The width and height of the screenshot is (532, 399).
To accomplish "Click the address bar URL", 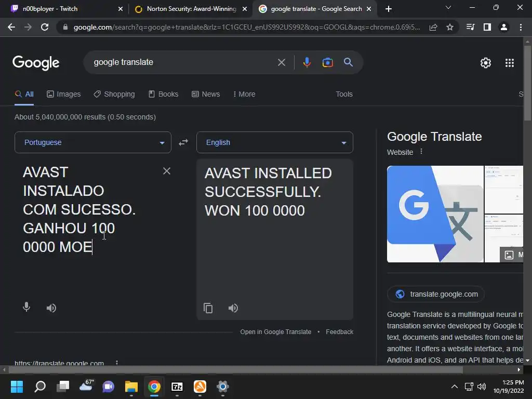I will [247, 27].
